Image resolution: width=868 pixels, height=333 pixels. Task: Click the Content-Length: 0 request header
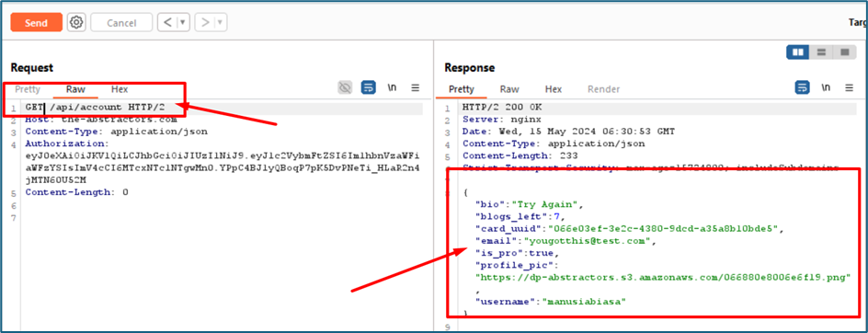[77, 193]
